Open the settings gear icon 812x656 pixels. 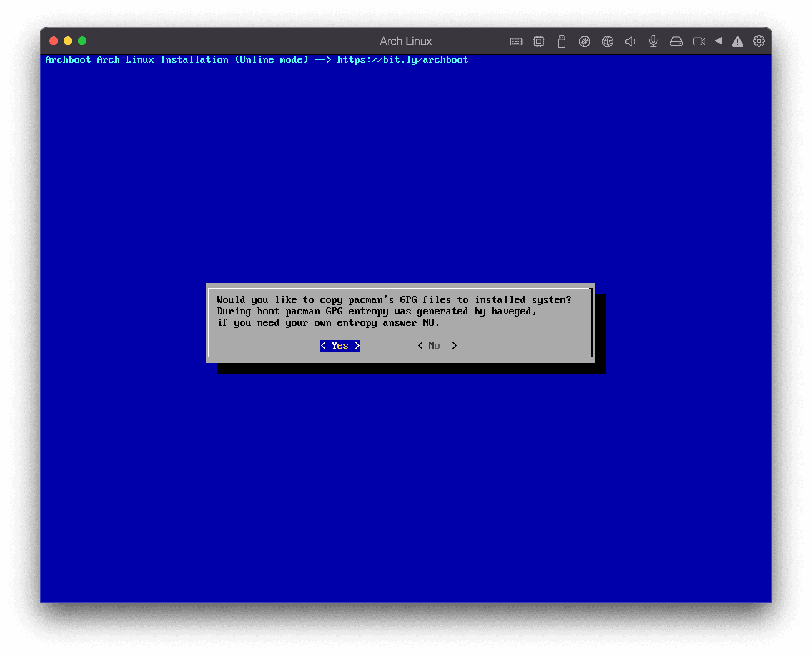pos(759,41)
